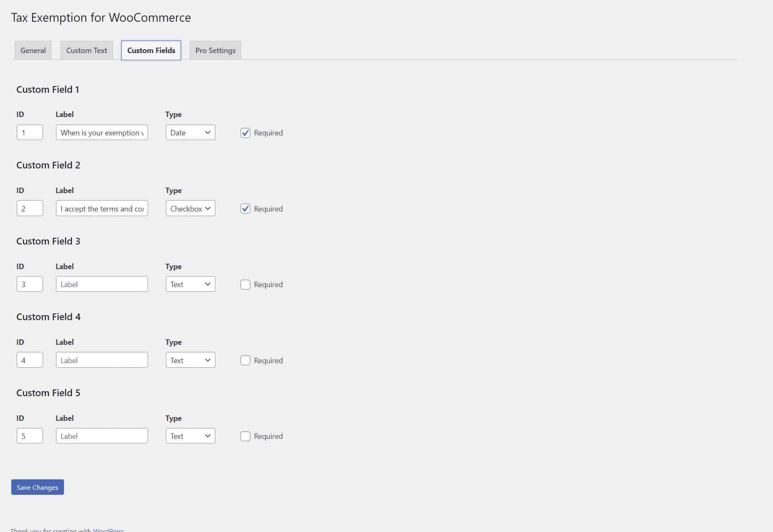Image resolution: width=773 pixels, height=532 pixels.
Task: Click the 'I accept the terms' label field
Action: click(102, 208)
